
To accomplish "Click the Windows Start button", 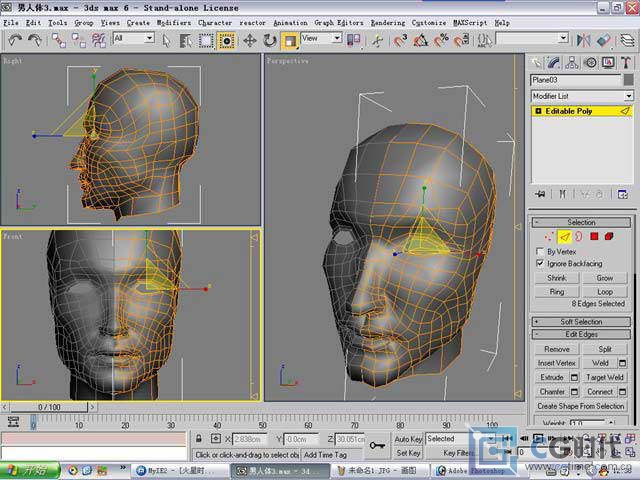I will coord(30,471).
